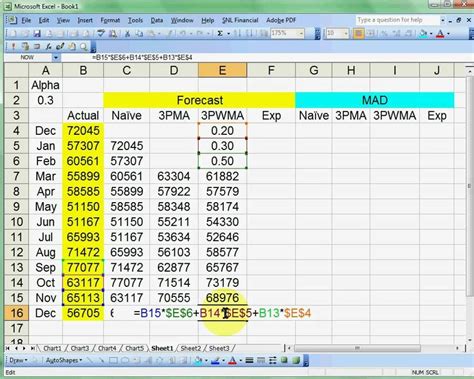Toggle the Center alignment button
This screenshot has width=474, height=379.
click(359, 34)
